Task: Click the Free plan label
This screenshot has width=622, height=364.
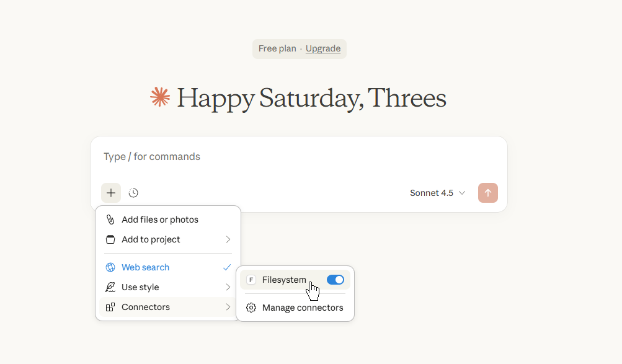Action: point(277,48)
